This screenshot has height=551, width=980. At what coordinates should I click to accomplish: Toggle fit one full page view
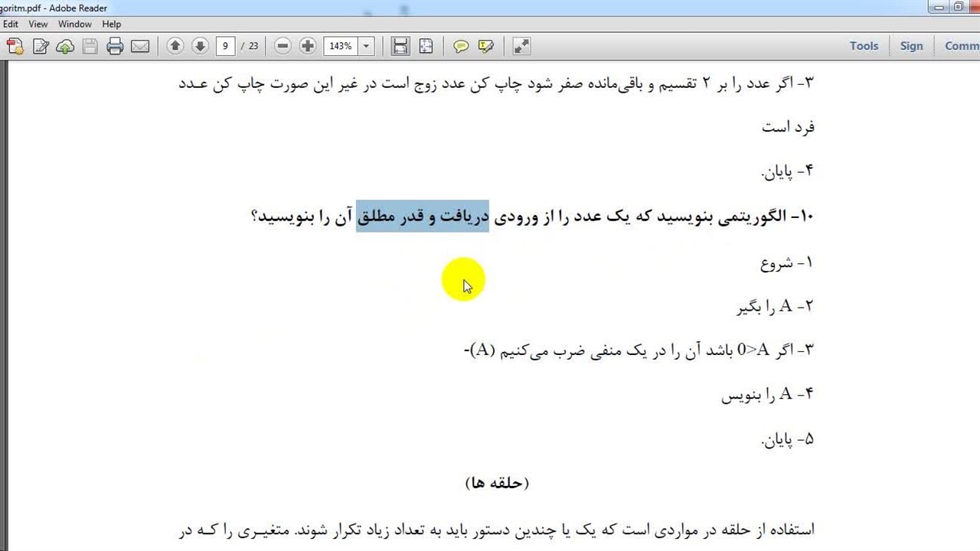(426, 47)
